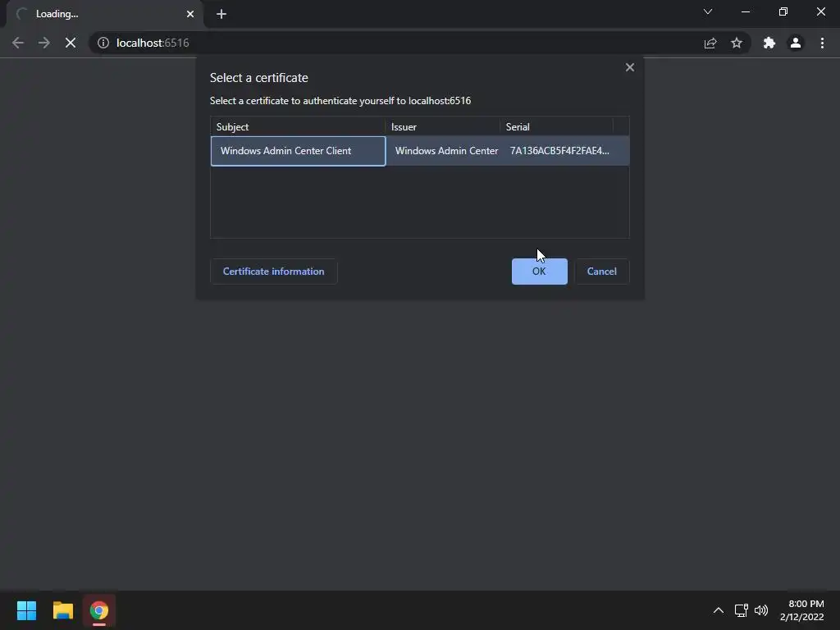View site information icon in address bar
The image size is (840, 630).
[x=103, y=43]
